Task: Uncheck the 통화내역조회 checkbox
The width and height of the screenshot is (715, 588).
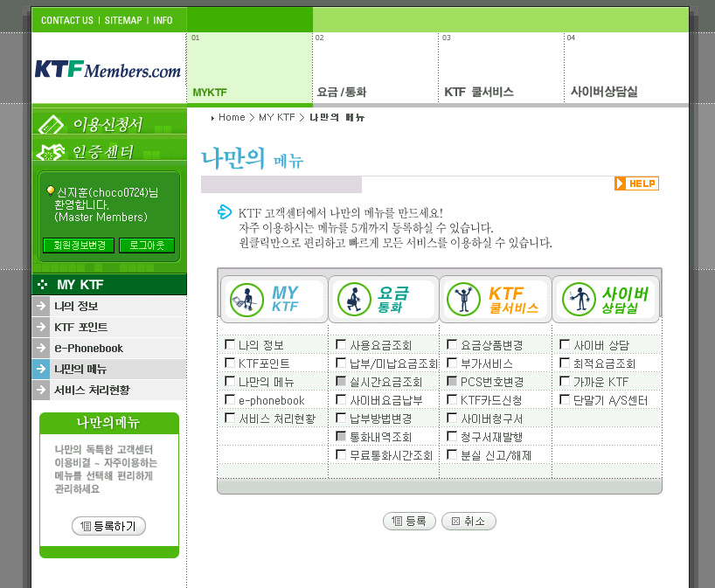Action: point(341,436)
